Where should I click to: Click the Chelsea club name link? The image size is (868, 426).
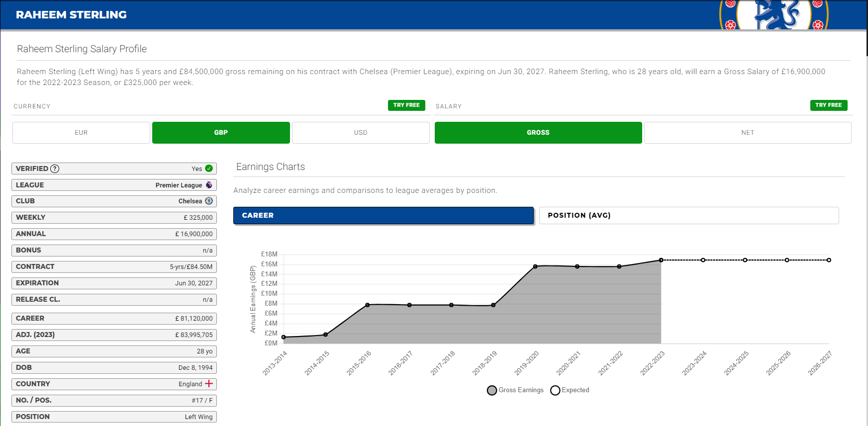point(190,201)
